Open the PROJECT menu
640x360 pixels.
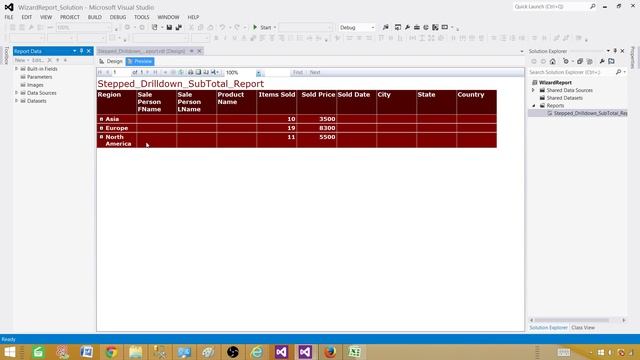click(70, 17)
